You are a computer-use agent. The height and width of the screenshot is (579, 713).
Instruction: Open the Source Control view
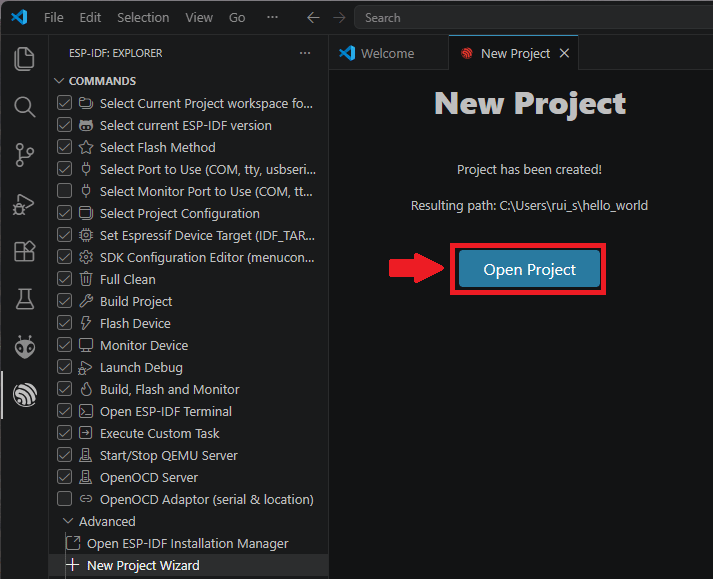(24, 155)
